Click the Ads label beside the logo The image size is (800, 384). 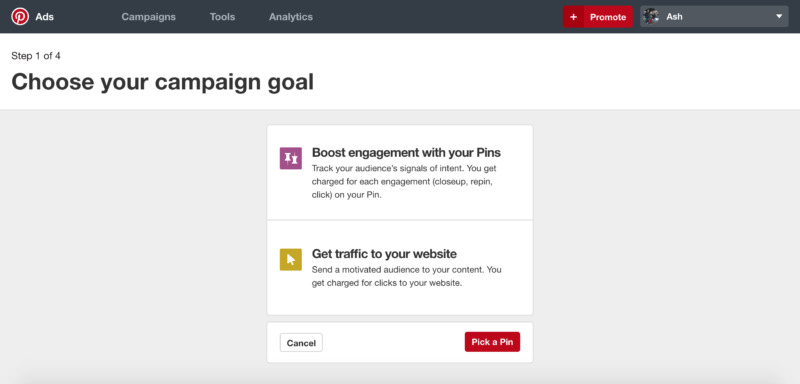pyautogui.click(x=44, y=17)
